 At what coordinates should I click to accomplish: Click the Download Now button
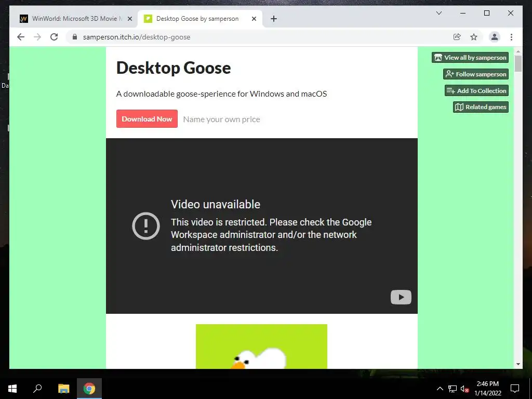coord(147,119)
